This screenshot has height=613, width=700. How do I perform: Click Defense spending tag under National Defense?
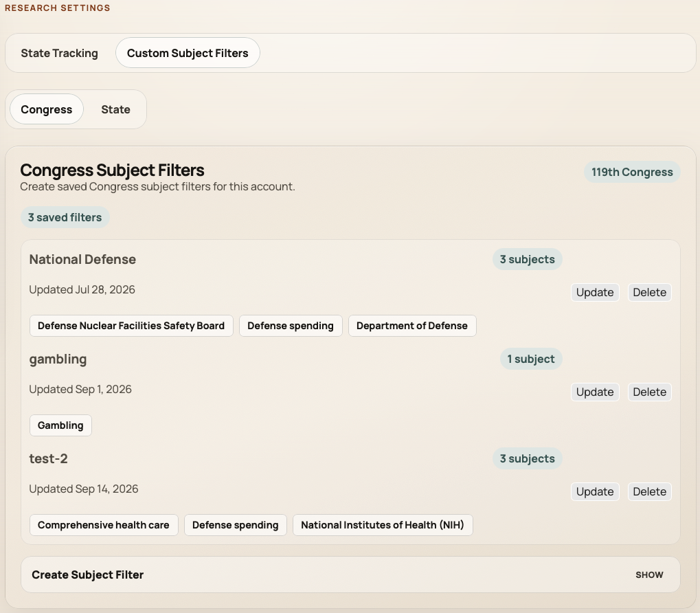click(x=291, y=326)
